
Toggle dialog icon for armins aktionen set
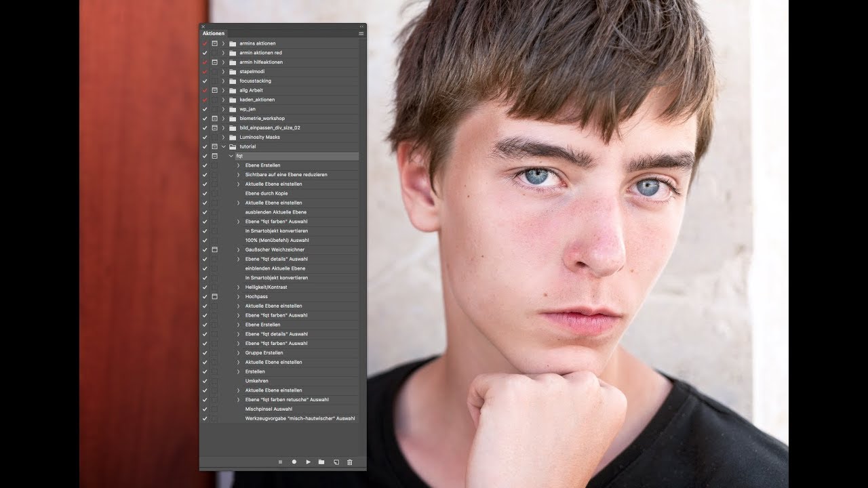tap(214, 43)
